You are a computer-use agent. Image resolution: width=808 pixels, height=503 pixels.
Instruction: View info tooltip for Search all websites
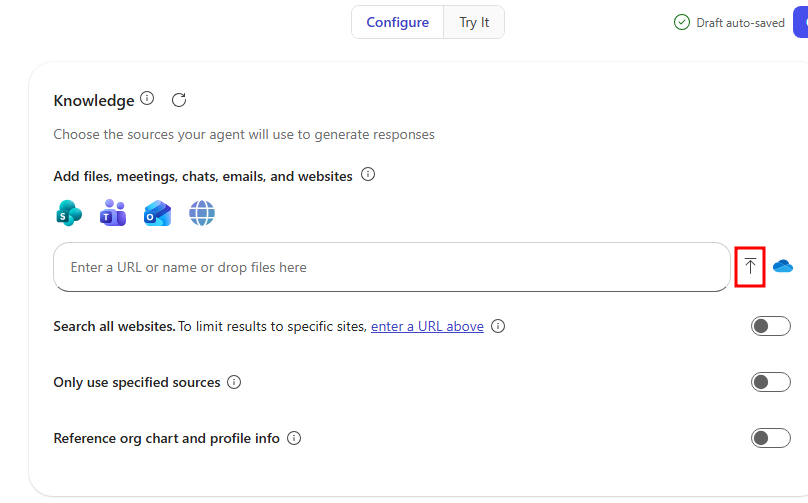(x=498, y=326)
